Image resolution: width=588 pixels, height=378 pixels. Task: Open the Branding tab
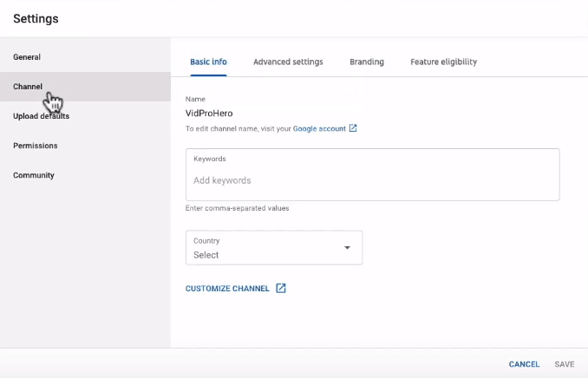coord(367,62)
